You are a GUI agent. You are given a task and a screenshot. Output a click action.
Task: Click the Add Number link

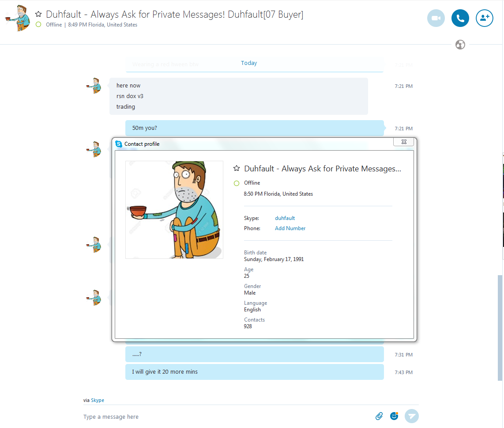point(290,228)
